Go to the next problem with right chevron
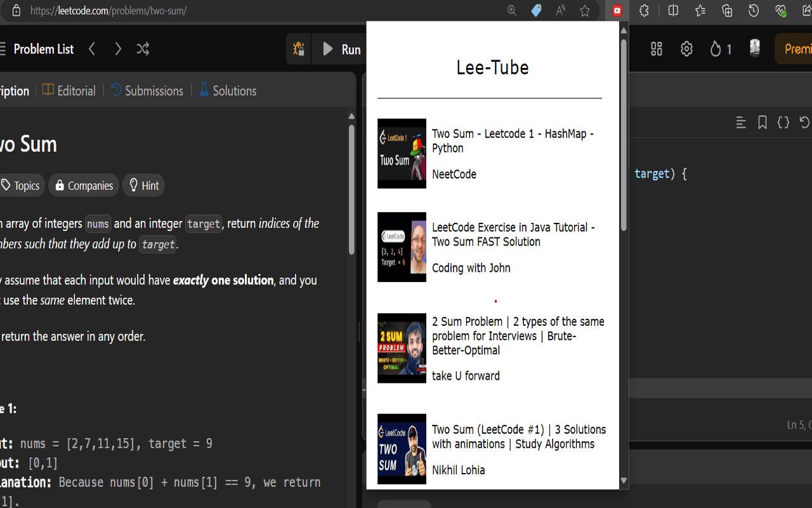The width and height of the screenshot is (812, 508). pos(117,49)
